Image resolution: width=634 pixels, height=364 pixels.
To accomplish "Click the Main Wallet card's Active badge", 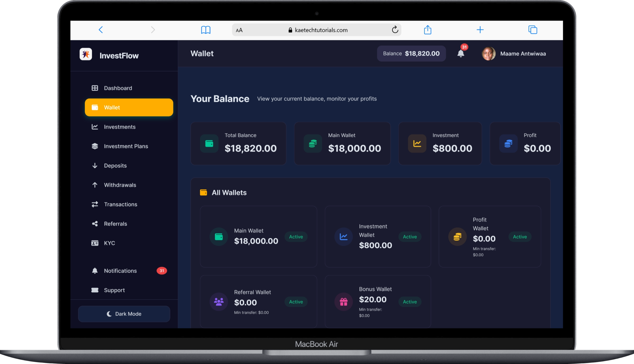I will [296, 237].
